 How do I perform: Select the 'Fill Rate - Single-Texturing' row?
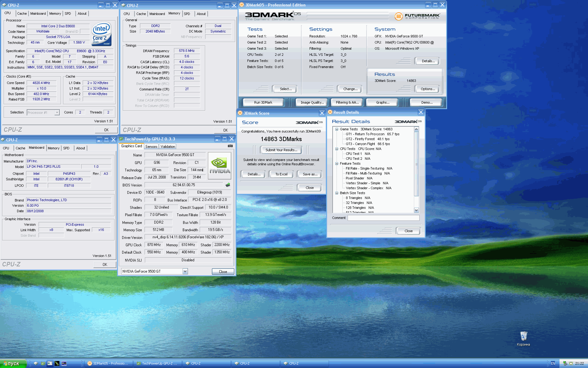369,168
